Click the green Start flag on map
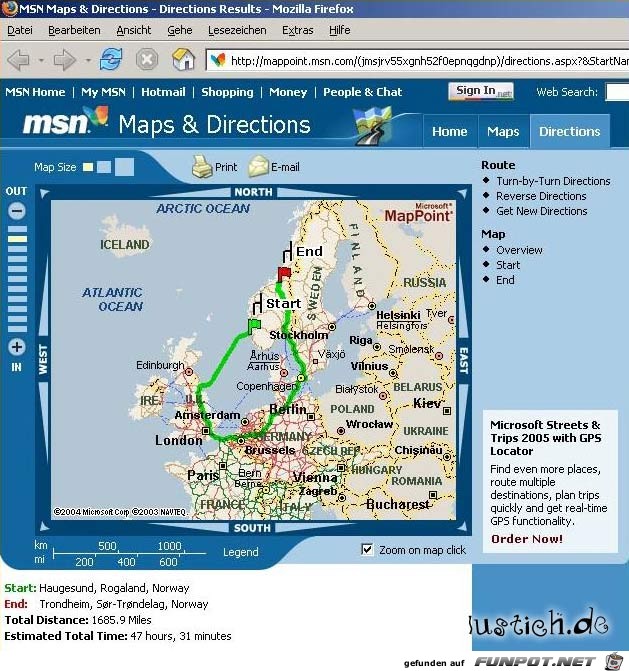Screen dimensions: 629x671 pyautogui.click(x=254, y=325)
